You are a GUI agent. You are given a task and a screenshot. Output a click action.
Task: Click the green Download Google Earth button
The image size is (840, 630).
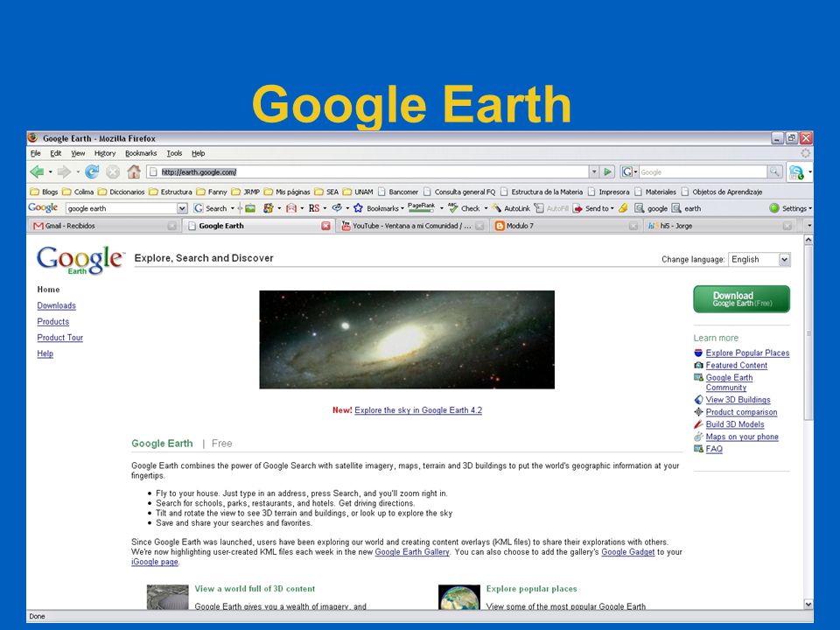(x=741, y=299)
